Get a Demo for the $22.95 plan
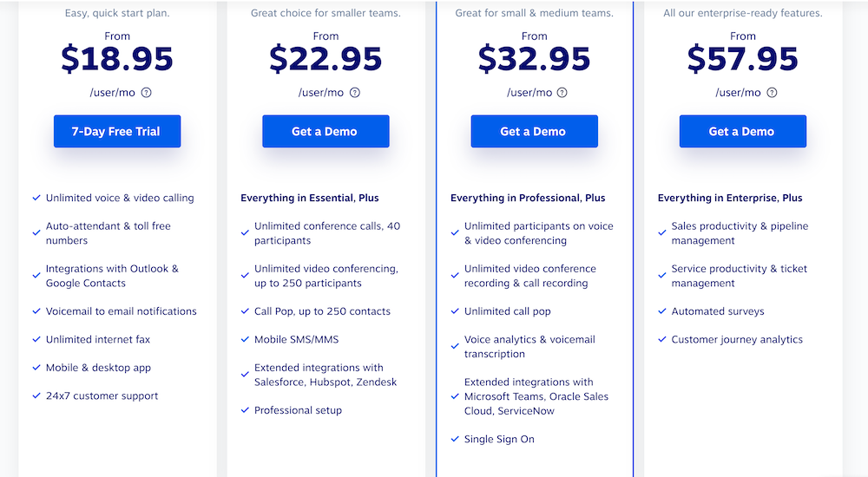The width and height of the screenshot is (868, 477). click(325, 131)
